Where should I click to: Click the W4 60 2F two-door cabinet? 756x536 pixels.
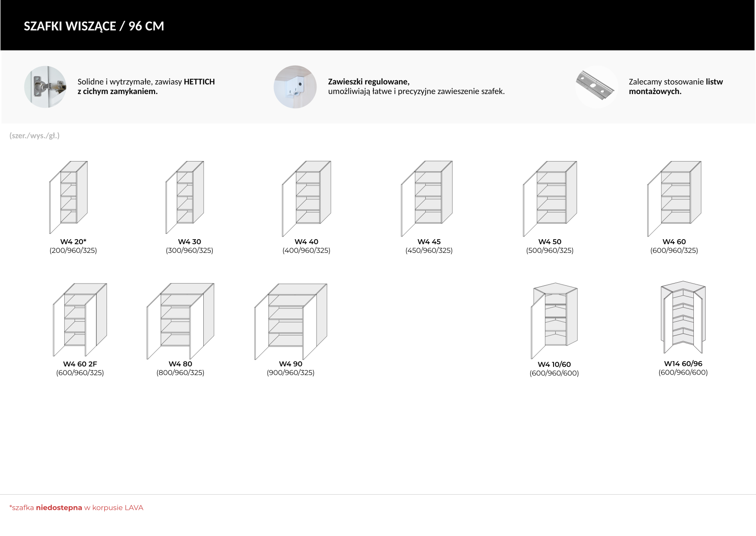click(80, 319)
